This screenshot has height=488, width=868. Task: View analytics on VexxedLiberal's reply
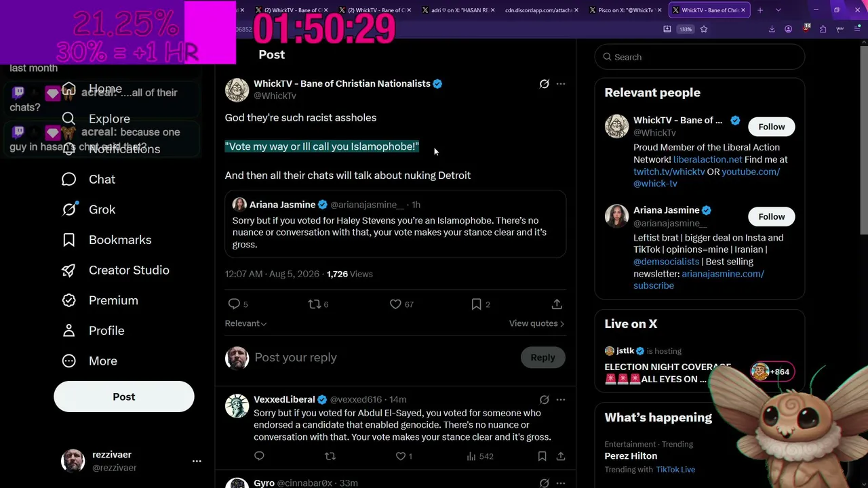(x=471, y=456)
